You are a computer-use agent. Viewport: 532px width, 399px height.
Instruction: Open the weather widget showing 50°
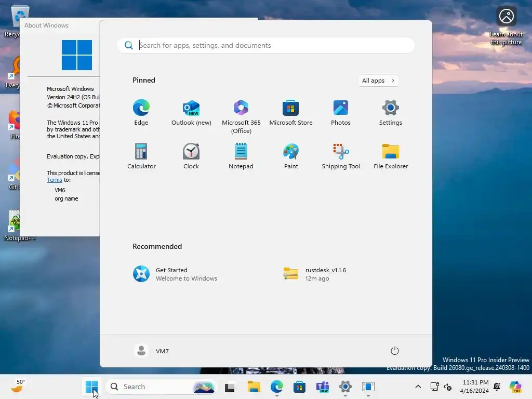tap(18, 386)
